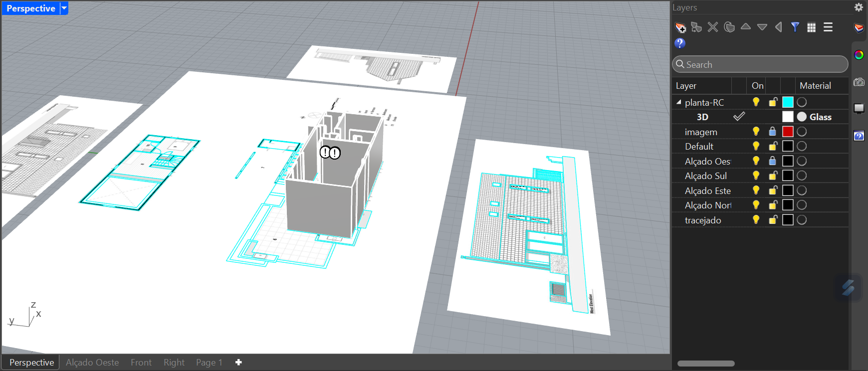Open the Materials color wheel panel
Screen dimensions: 868x371
point(859,55)
